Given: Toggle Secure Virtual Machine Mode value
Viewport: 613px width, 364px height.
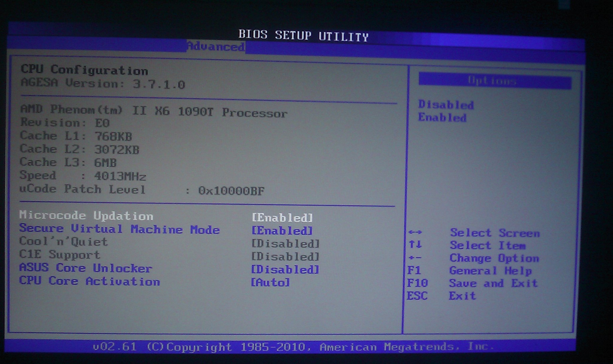Looking at the screenshot, I should click(x=282, y=230).
